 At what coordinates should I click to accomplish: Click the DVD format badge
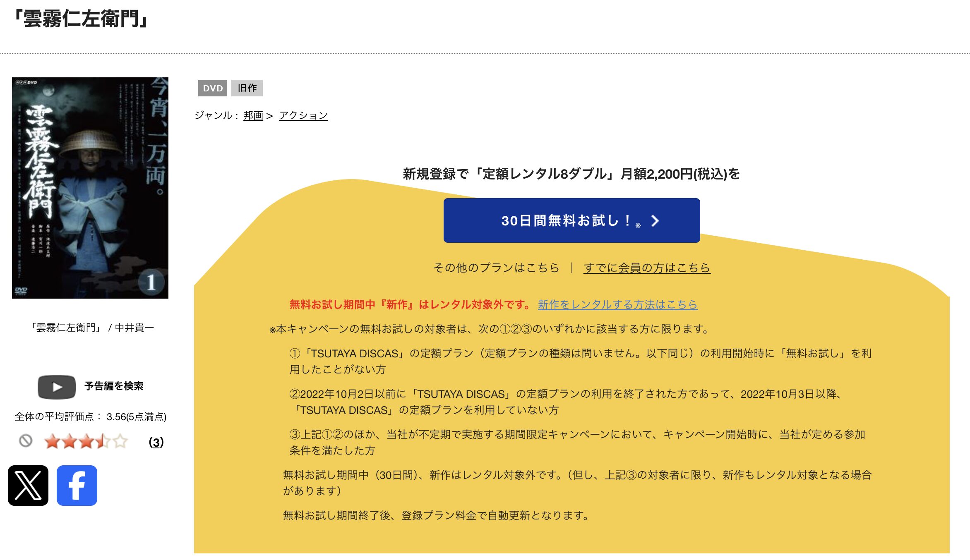213,88
